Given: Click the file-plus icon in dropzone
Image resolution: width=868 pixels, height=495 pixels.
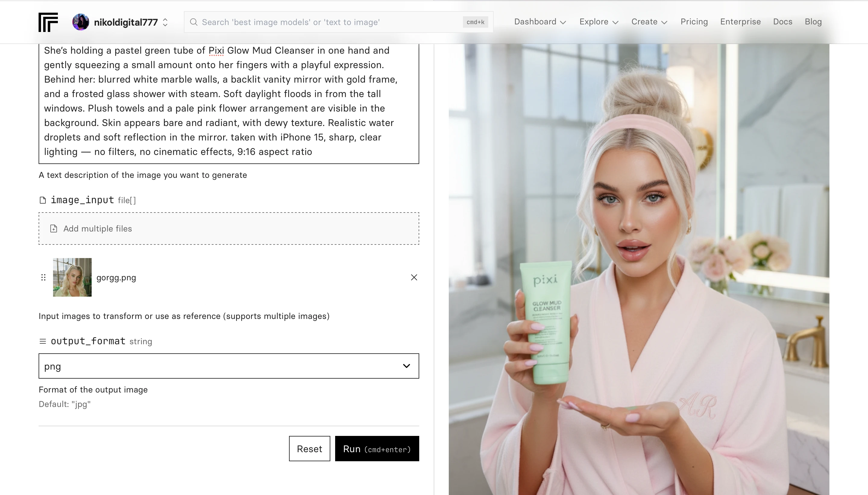Looking at the screenshot, I should (x=54, y=229).
